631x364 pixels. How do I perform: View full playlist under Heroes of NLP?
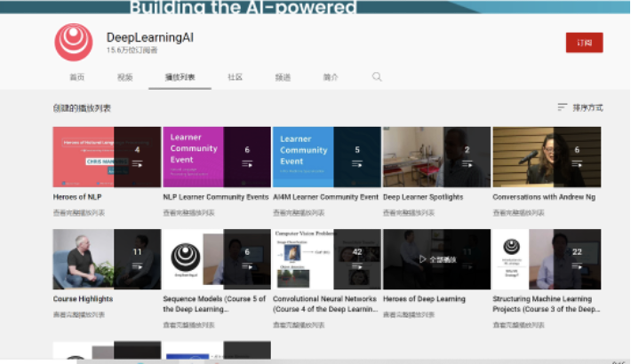tap(79, 212)
